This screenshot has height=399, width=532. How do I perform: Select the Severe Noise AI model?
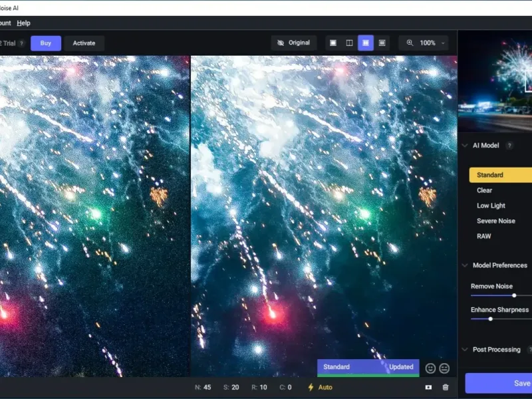point(495,221)
